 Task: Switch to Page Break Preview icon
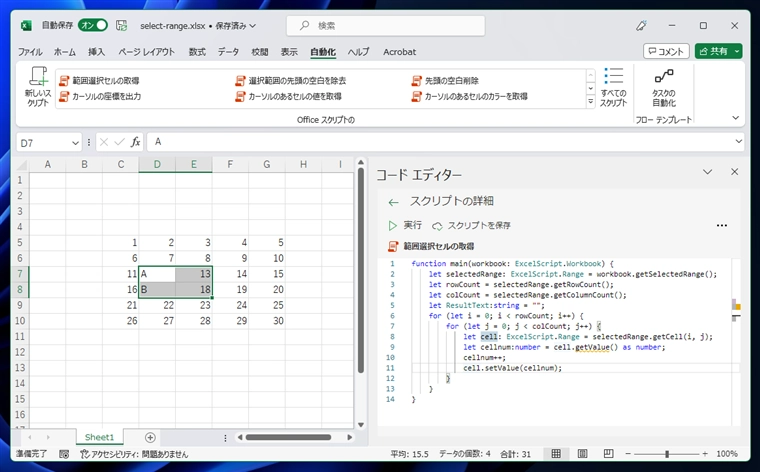(609, 454)
